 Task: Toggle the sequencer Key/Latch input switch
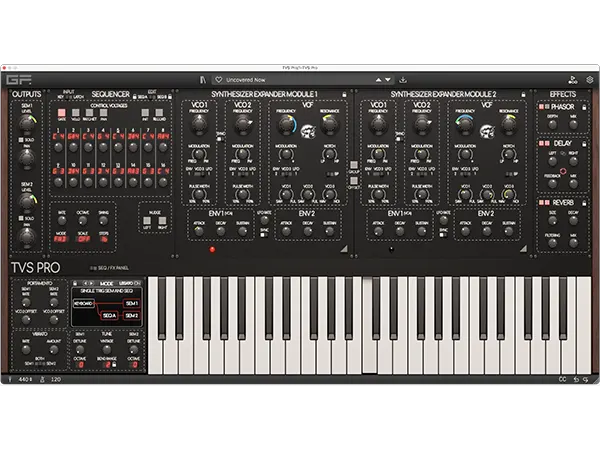tap(68, 98)
